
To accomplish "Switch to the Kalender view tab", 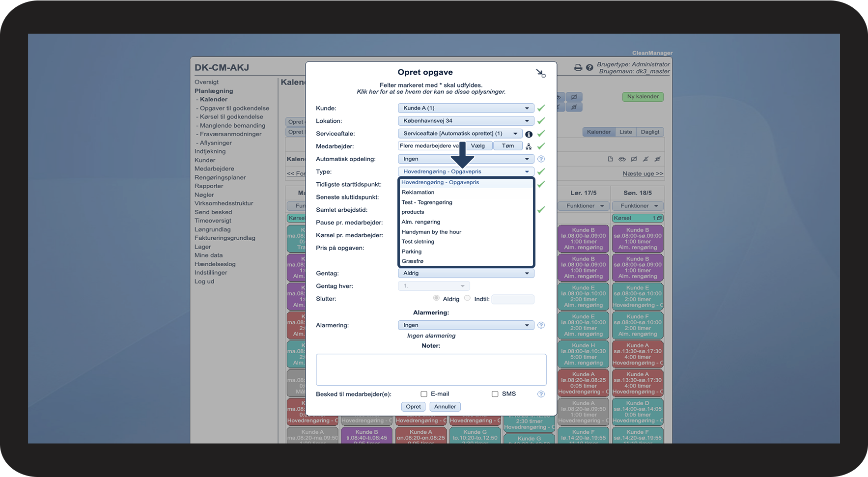I will coord(599,132).
